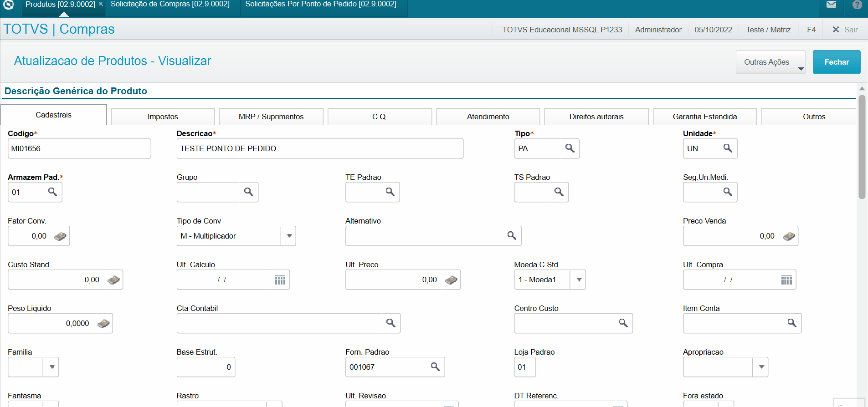Open the Item Conta lookup magnifier

click(x=792, y=323)
